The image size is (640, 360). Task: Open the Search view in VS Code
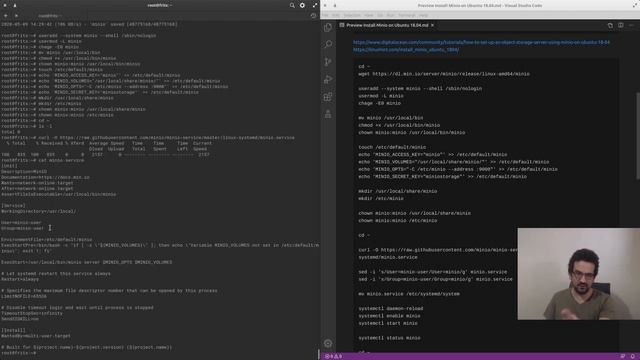[328, 44]
